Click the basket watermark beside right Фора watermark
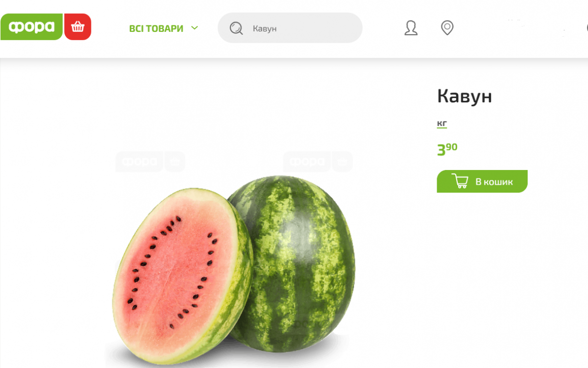 click(x=342, y=162)
